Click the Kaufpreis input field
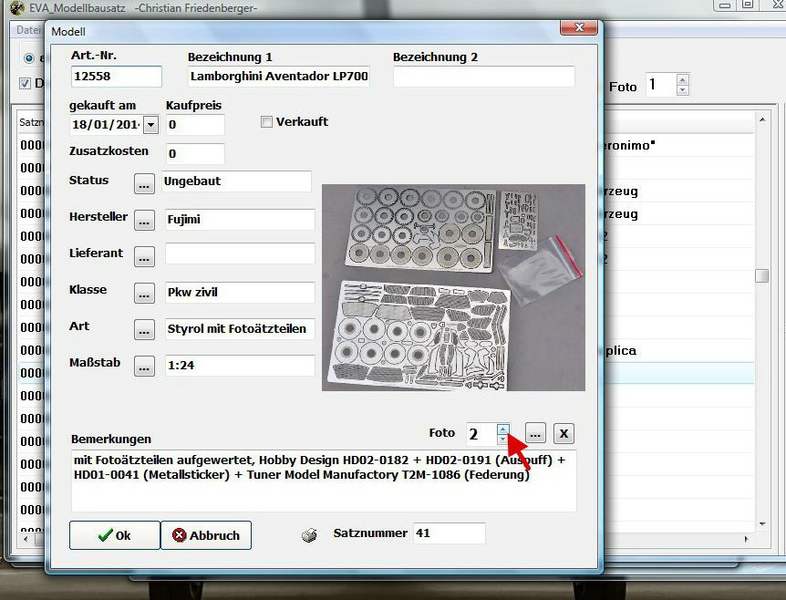This screenshot has height=600, width=786. pos(195,125)
